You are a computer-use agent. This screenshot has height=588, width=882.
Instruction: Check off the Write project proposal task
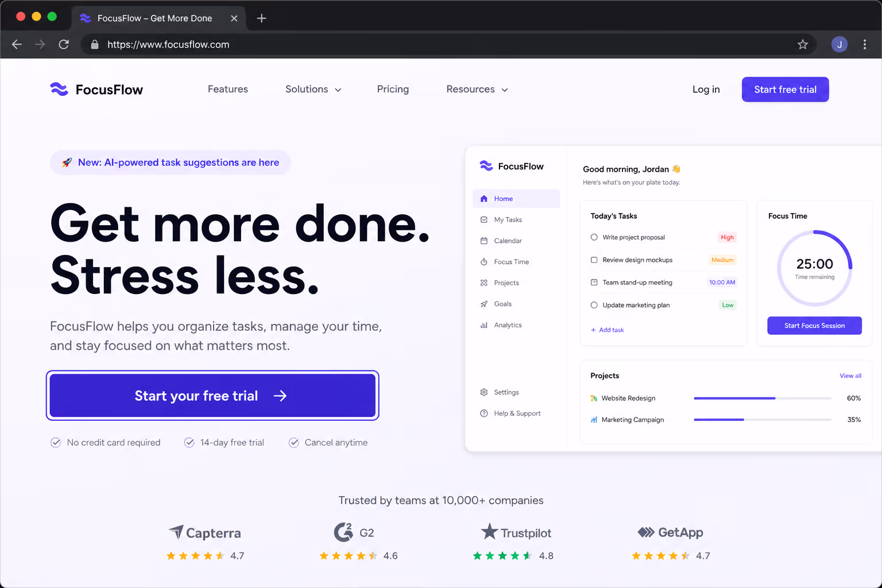click(x=594, y=237)
